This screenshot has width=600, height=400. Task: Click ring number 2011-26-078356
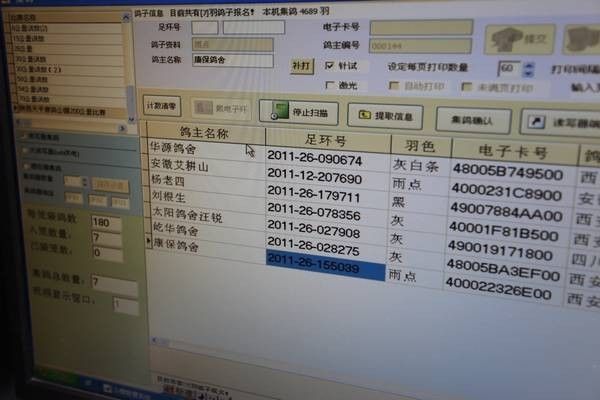click(314, 212)
